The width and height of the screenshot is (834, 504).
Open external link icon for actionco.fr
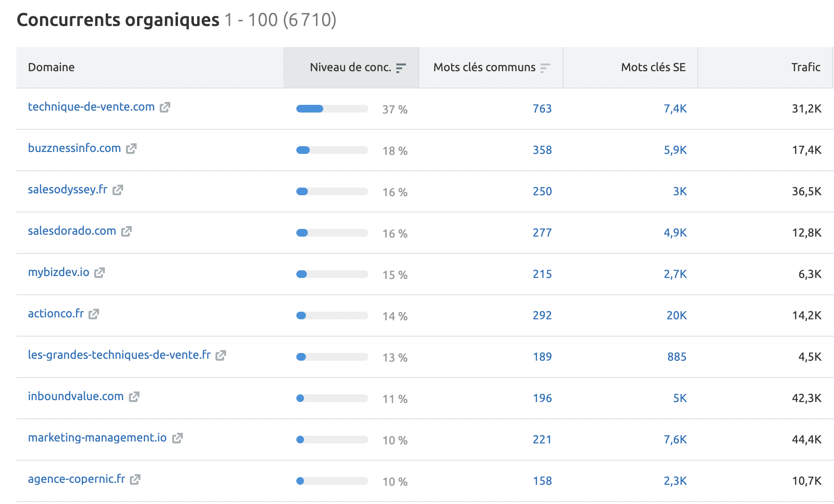click(x=94, y=314)
